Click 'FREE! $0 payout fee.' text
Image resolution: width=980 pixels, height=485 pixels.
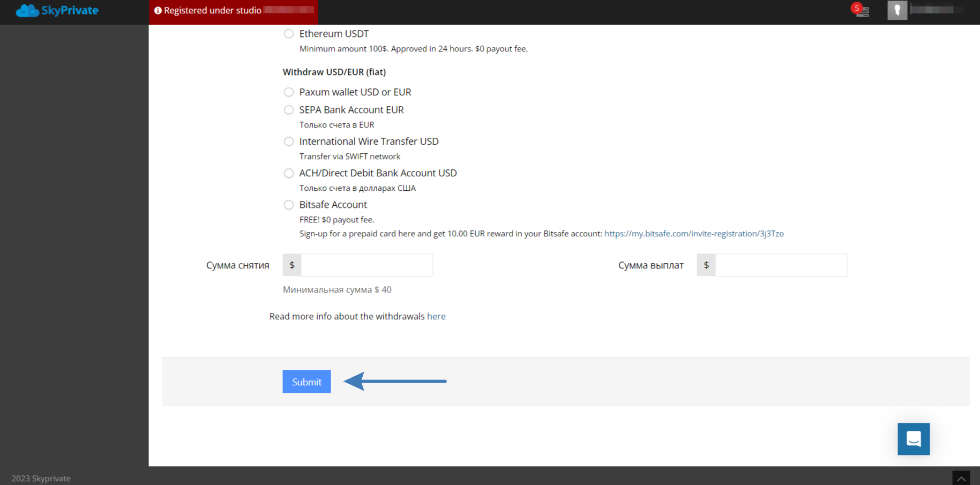point(337,220)
